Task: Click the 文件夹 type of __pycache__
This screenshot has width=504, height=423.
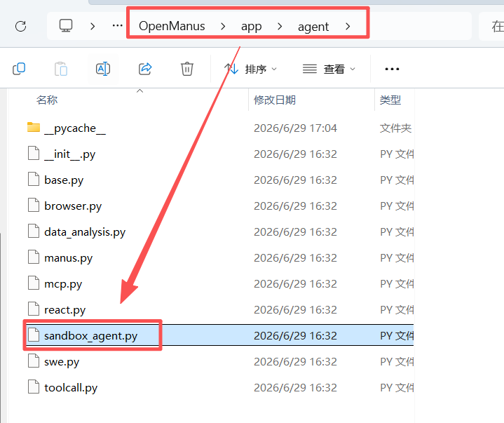Action: pyautogui.click(x=395, y=128)
